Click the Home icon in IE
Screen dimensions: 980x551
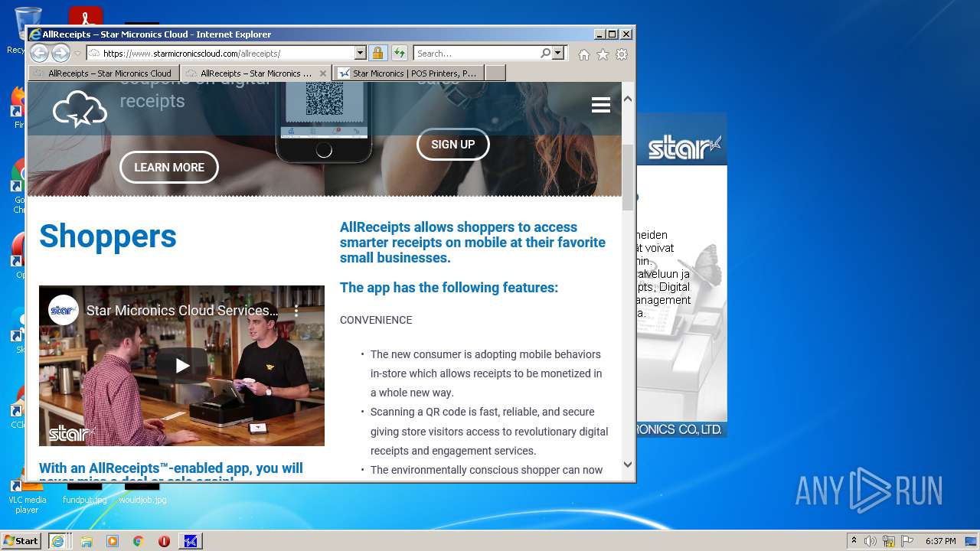(x=584, y=54)
